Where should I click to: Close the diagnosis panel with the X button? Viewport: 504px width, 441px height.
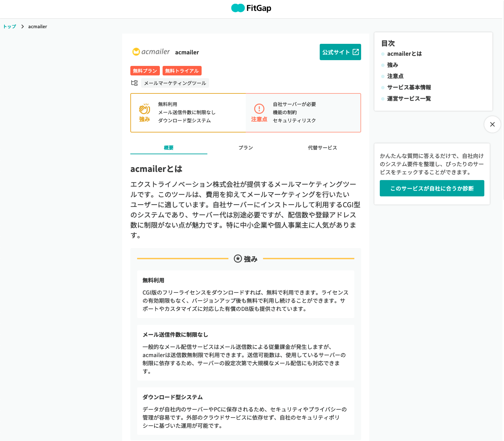click(x=492, y=124)
